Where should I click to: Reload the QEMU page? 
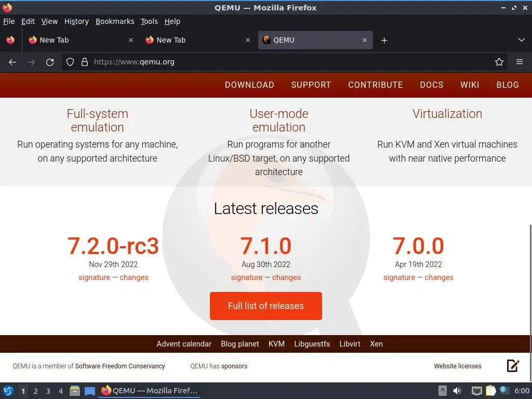(x=50, y=62)
